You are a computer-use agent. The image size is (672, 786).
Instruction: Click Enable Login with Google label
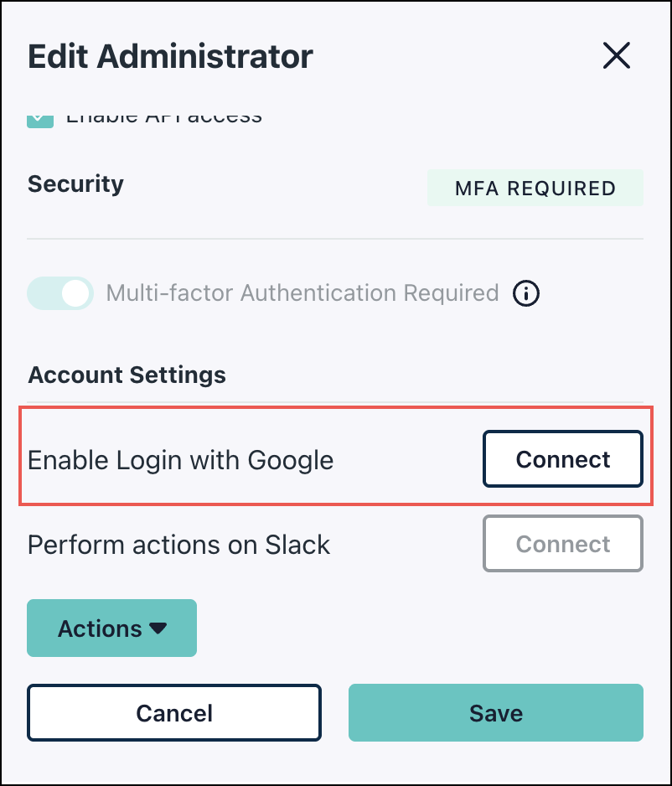[181, 459]
